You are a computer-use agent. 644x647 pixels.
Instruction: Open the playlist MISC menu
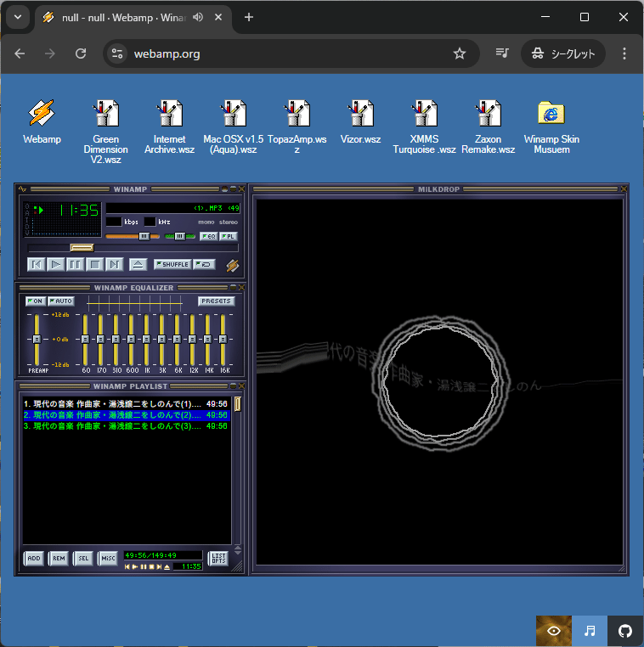[108, 558]
